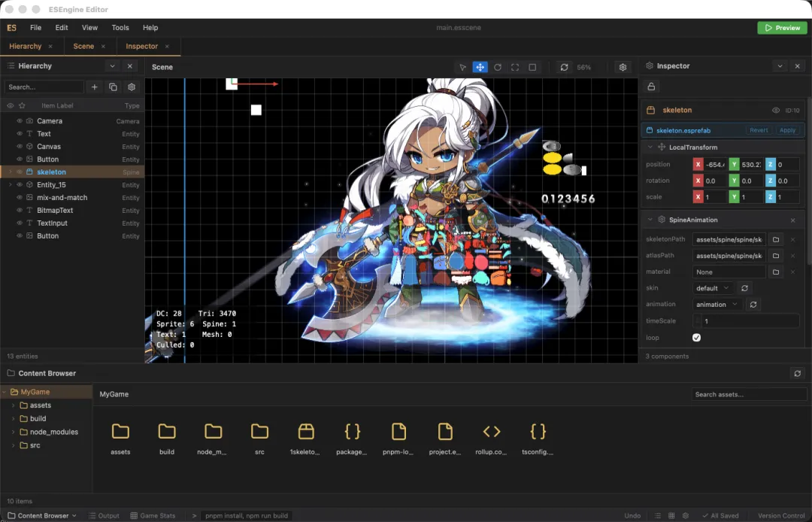
Task: Revert prefab changes
Action: (759, 131)
